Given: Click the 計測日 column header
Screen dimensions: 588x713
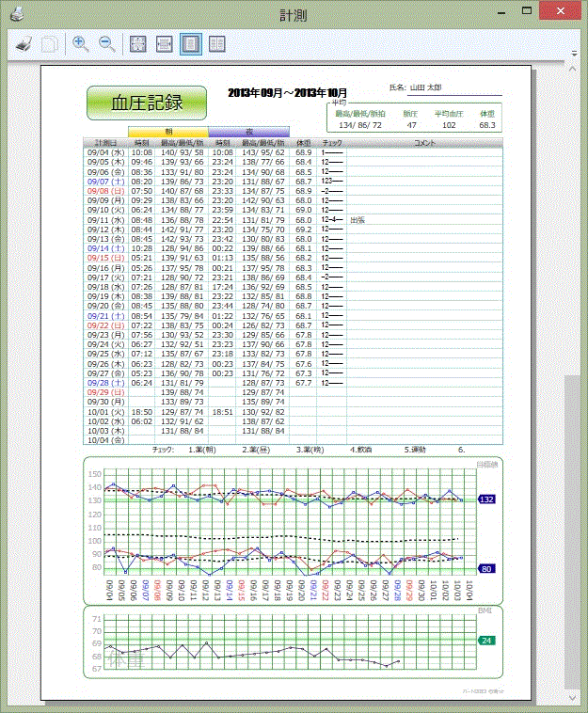Looking at the screenshot, I should pyautogui.click(x=106, y=143).
